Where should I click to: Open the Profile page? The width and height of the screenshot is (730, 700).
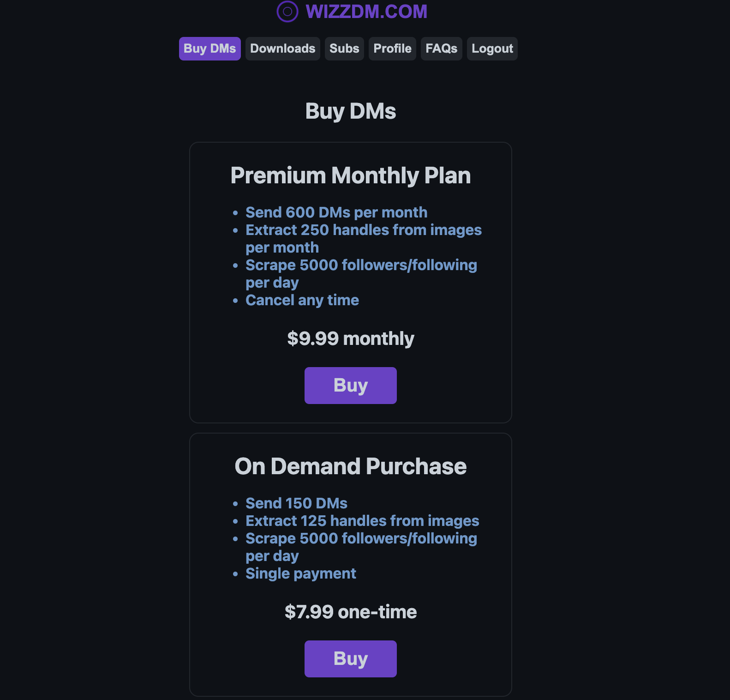(392, 48)
